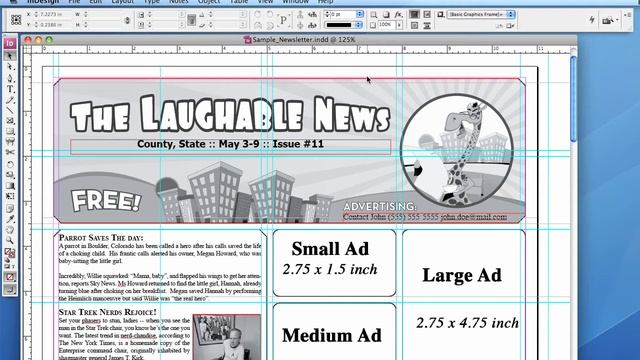The width and height of the screenshot is (640, 360).
Task: Enable no text wrap option
Action: (x=414, y=15)
